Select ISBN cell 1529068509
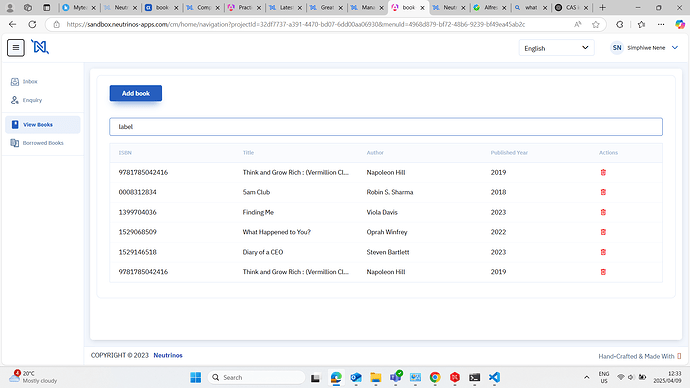 click(x=137, y=232)
